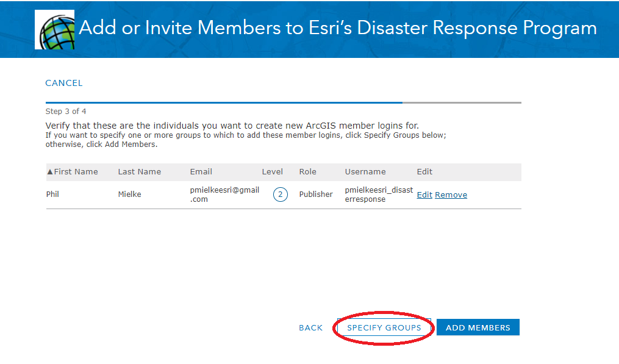
Task: Click the CANCEL link
Action: [x=64, y=83]
